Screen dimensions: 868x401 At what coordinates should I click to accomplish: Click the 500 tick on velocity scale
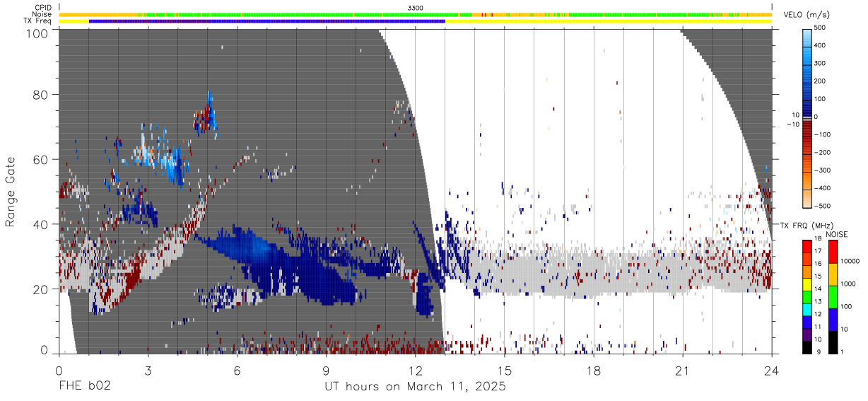820,28
